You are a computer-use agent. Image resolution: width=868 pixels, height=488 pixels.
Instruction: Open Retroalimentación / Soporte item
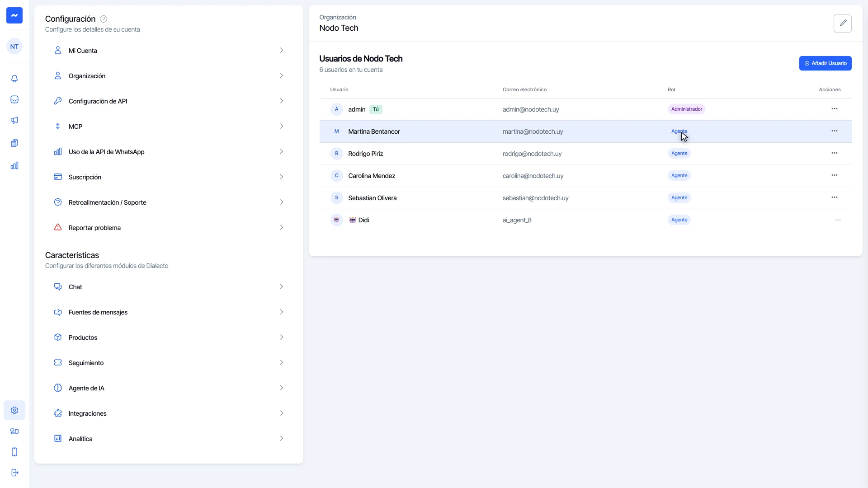pyautogui.click(x=169, y=202)
